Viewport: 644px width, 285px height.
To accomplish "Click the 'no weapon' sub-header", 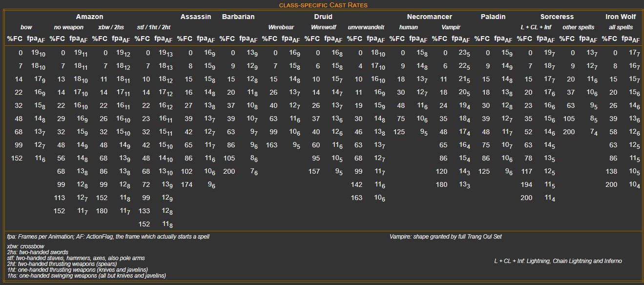I will click(68, 27).
